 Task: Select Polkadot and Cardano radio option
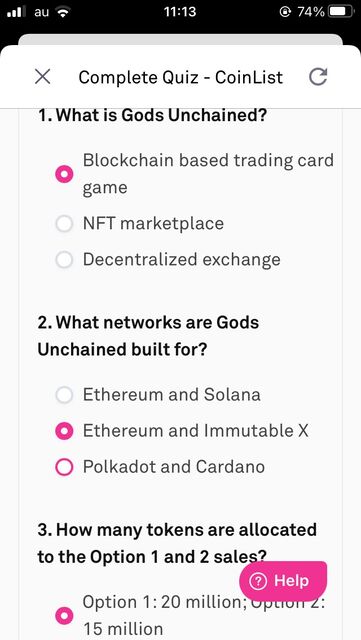[x=64, y=467]
